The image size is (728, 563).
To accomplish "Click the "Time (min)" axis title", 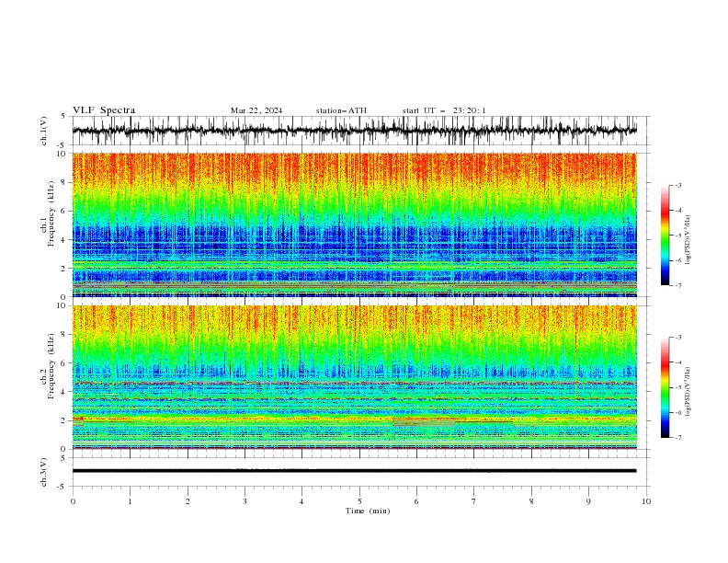I will [x=368, y=511].
